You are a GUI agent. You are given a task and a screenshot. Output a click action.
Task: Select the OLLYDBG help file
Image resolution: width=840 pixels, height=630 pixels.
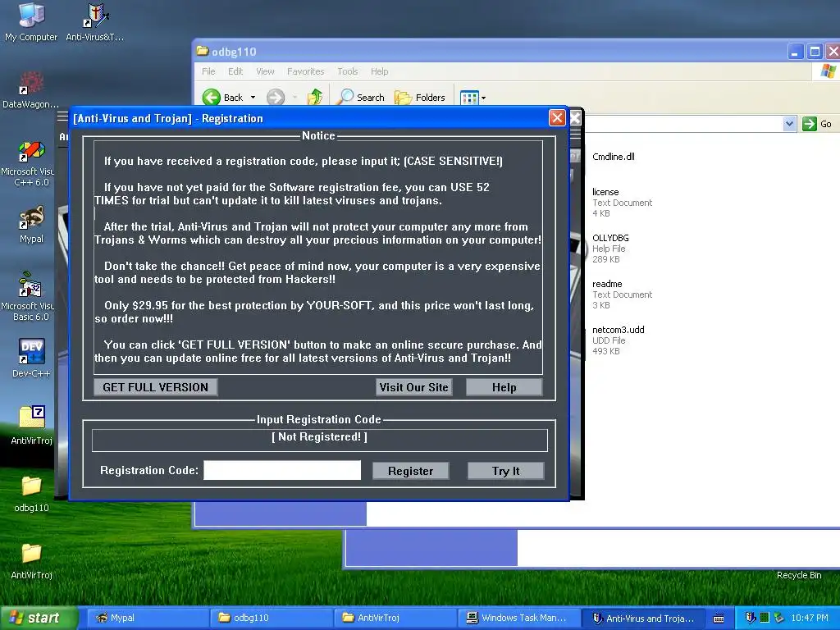[x=610, y=249]
